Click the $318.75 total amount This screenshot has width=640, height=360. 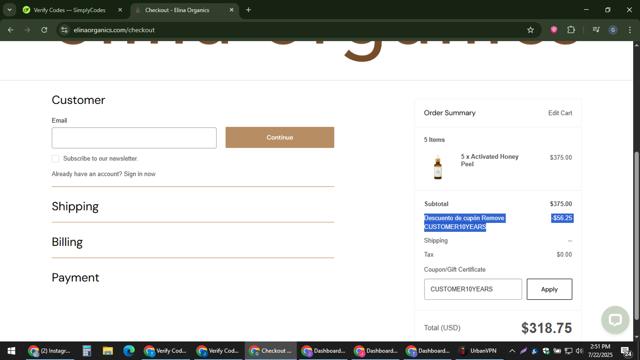point(547,328)
